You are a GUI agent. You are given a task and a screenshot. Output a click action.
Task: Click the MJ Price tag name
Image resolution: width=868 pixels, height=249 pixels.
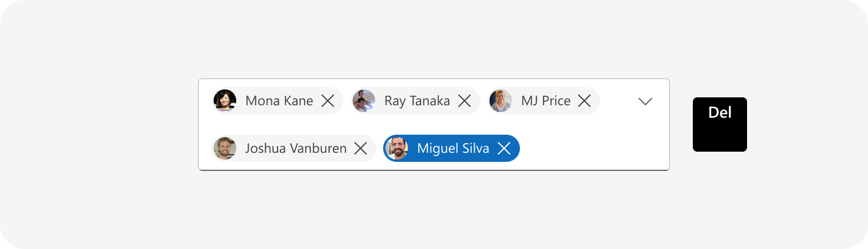[x=546, y=101]
